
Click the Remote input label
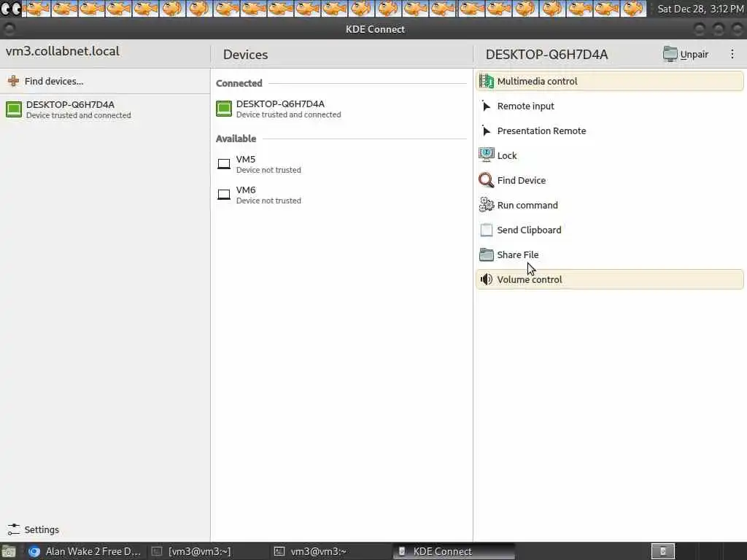pyautogui.click(x=525, y=106)
